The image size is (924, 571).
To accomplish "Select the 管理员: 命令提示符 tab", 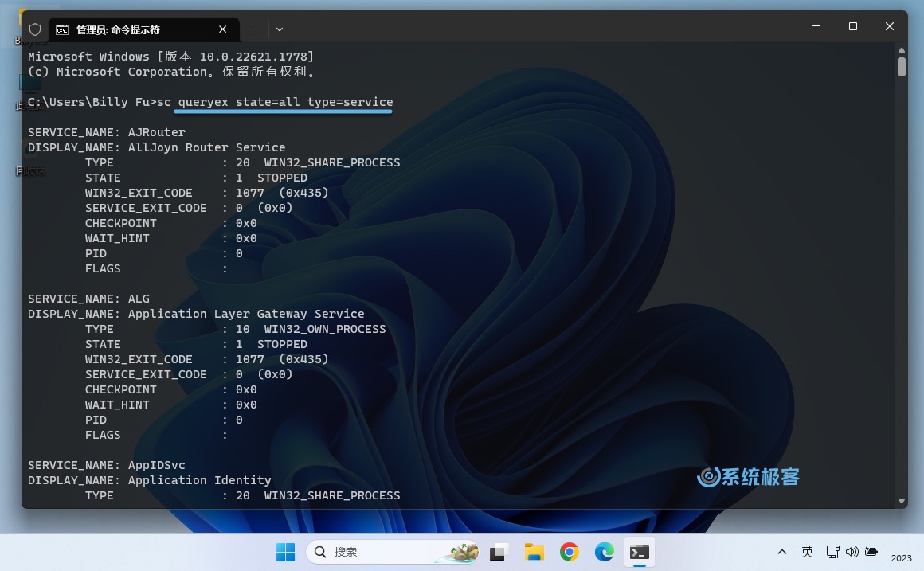I will (x=144, y=29).
